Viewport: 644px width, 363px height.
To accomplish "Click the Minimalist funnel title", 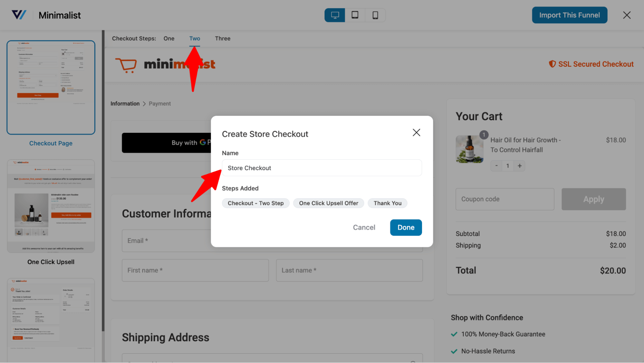I will [x=60, y=15].
